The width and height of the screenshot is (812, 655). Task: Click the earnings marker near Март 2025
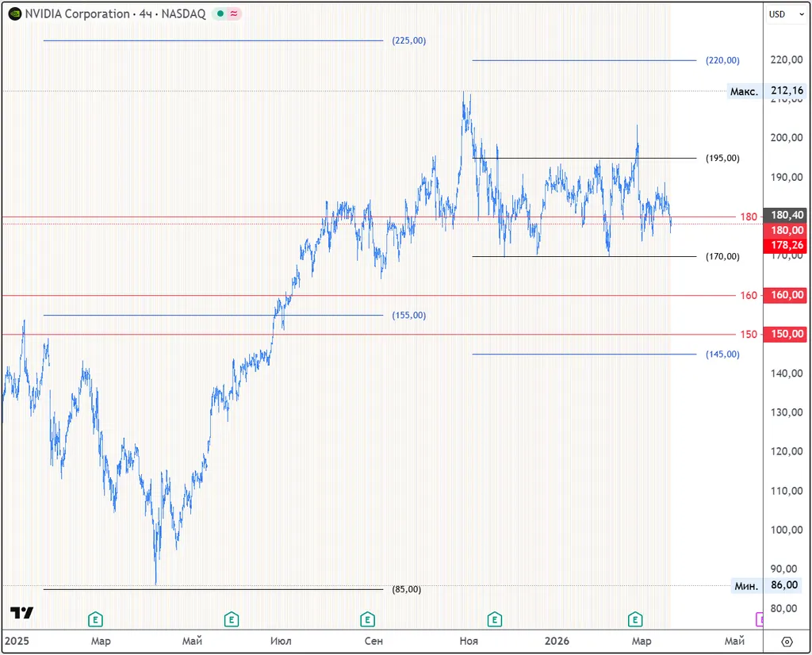point(95,619)
